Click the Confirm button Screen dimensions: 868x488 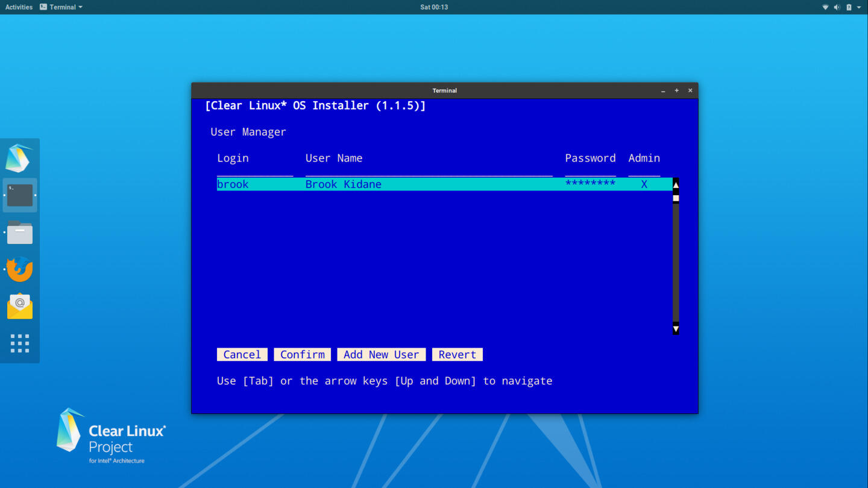pos(303,354)
